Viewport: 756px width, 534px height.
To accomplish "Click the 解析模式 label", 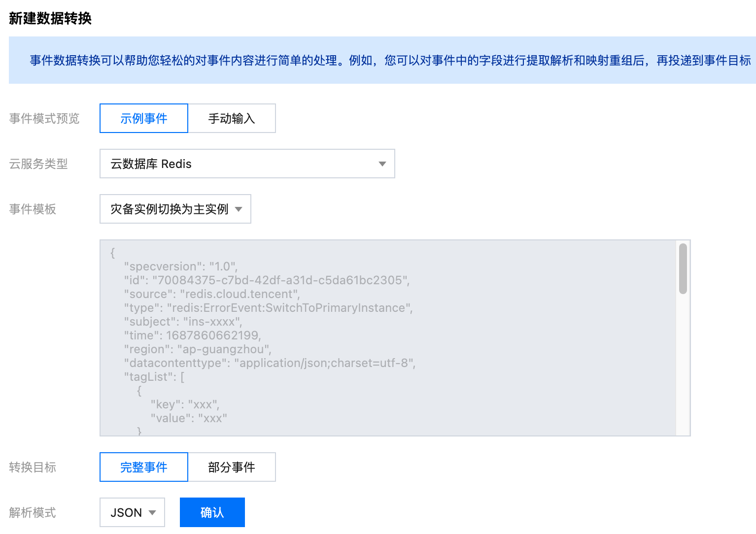I will coord(33,512).
